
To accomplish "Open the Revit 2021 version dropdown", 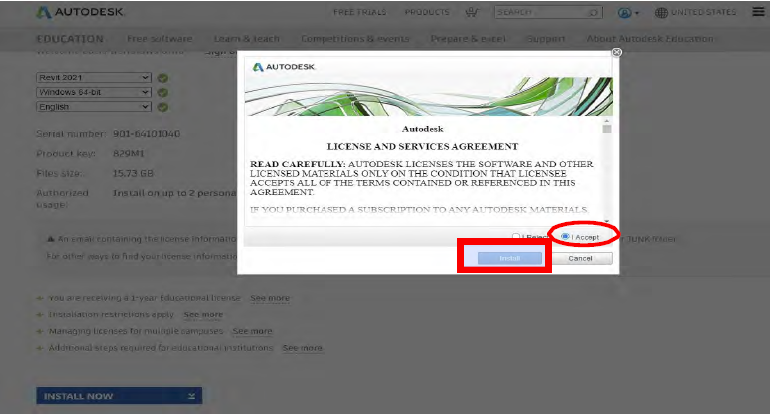I will (x=93, y=77).
